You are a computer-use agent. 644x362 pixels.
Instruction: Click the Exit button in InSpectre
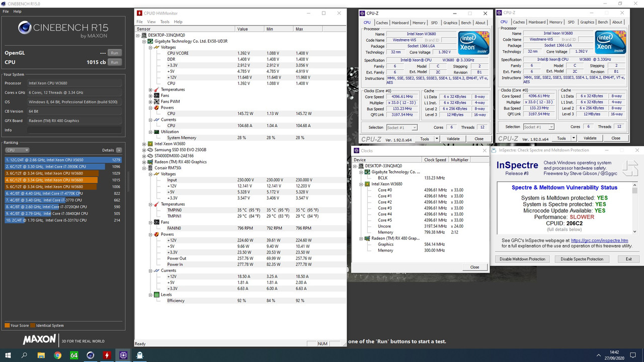(x=628, y=259)
